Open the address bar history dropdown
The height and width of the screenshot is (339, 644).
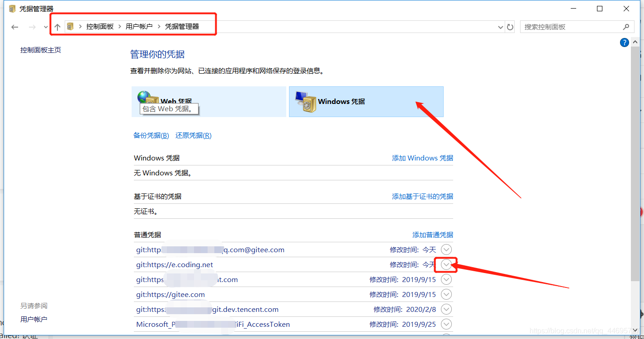click(500, 27)
